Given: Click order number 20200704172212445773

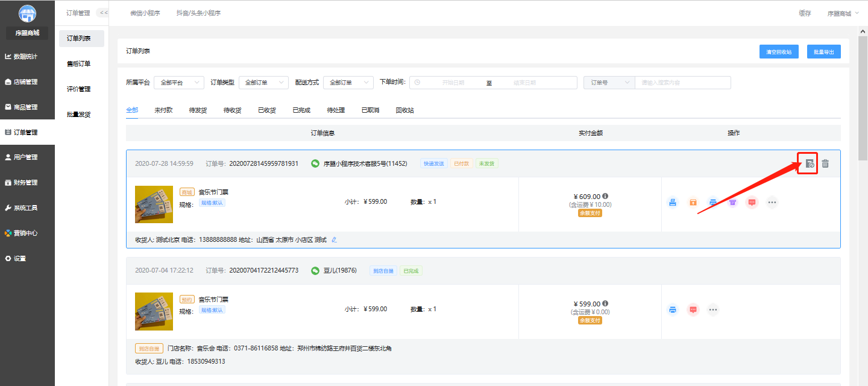Looking at the screenshot, I should coord(264,271).
